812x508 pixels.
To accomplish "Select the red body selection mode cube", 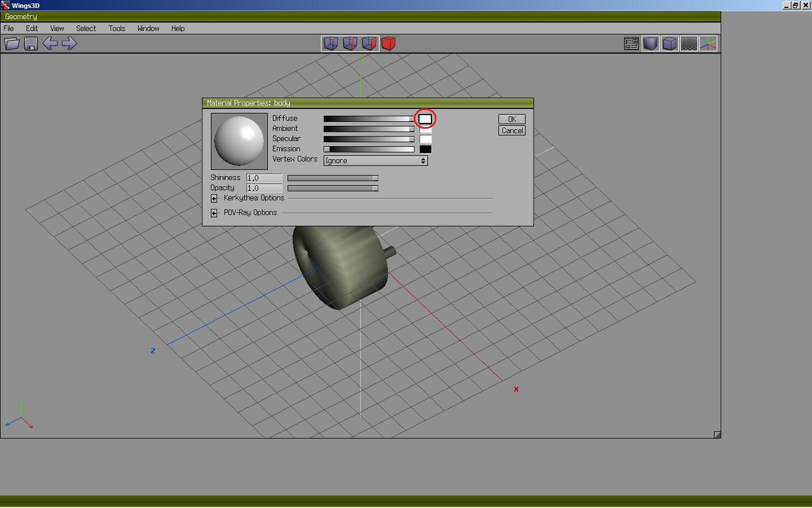I will [x=389, y=43].
